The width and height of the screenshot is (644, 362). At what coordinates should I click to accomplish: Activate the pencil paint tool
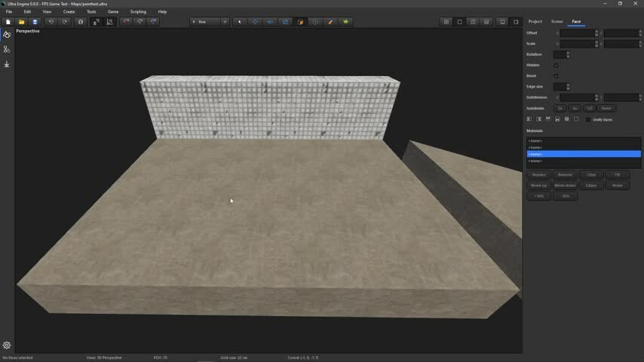point(330,22)
